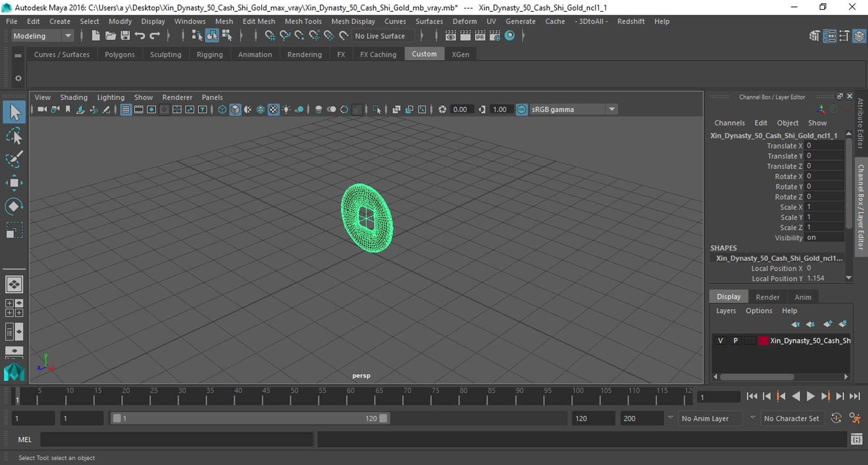
Task: Select by hierarchy mode icon
Action: (197, 36)
